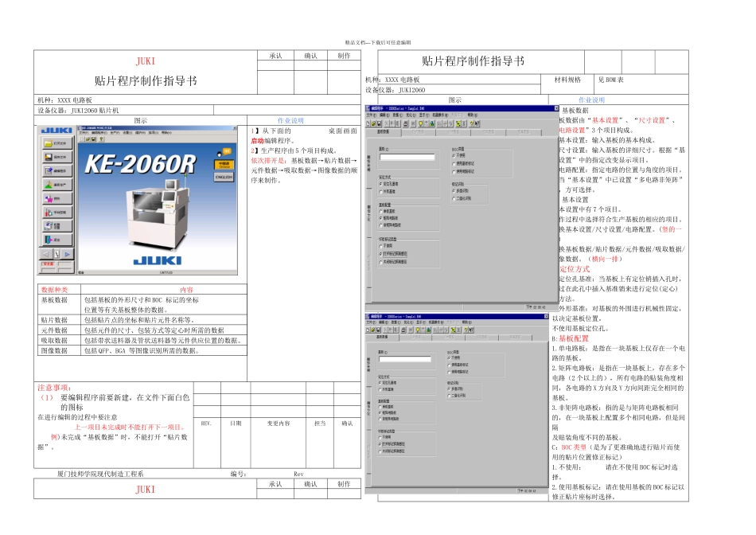Select the ENGLISH language button
756x535 pixels.
pyautogui.click(x=224, y=177)
